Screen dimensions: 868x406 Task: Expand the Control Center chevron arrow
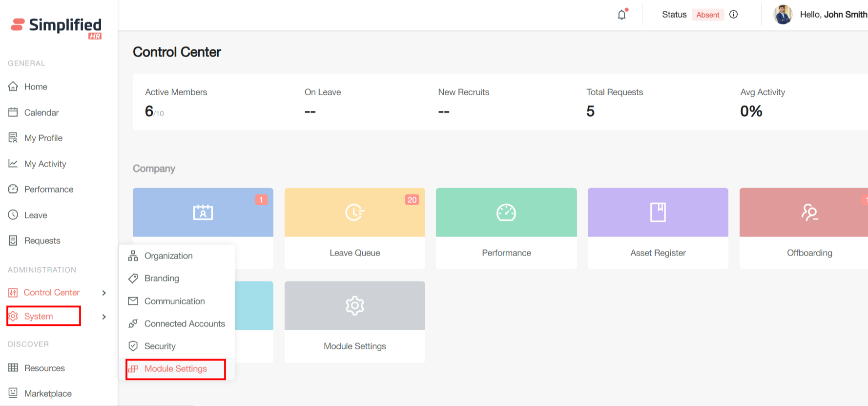(104, 293)
